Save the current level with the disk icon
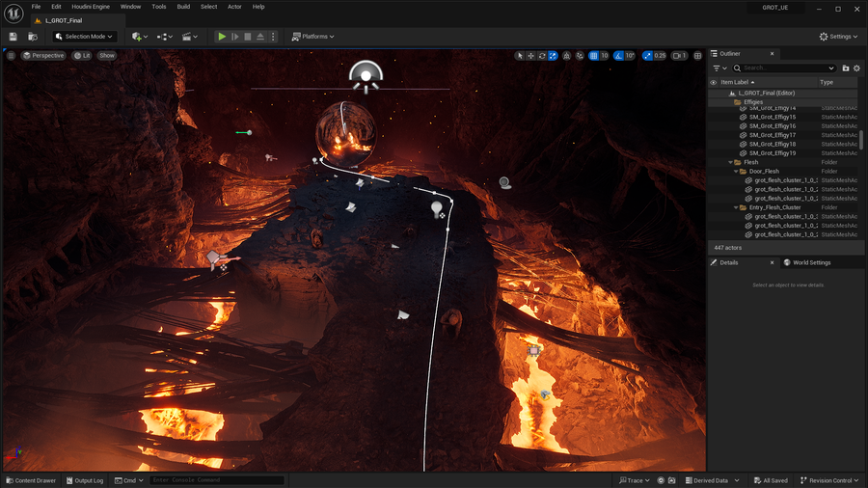The image size is (868, 488). tap(14, 37)
